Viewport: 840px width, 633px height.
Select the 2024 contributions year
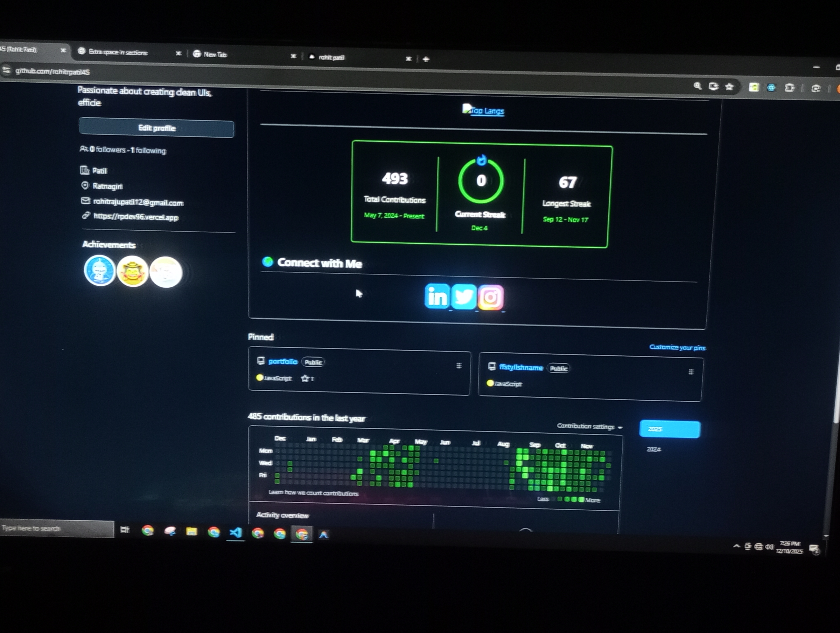click(653, 449)
